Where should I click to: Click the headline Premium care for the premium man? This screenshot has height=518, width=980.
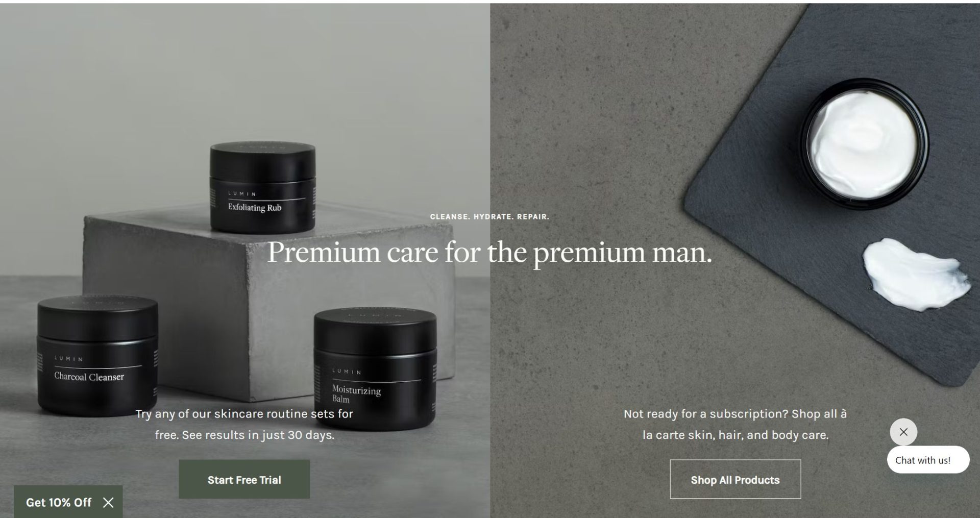489,252
